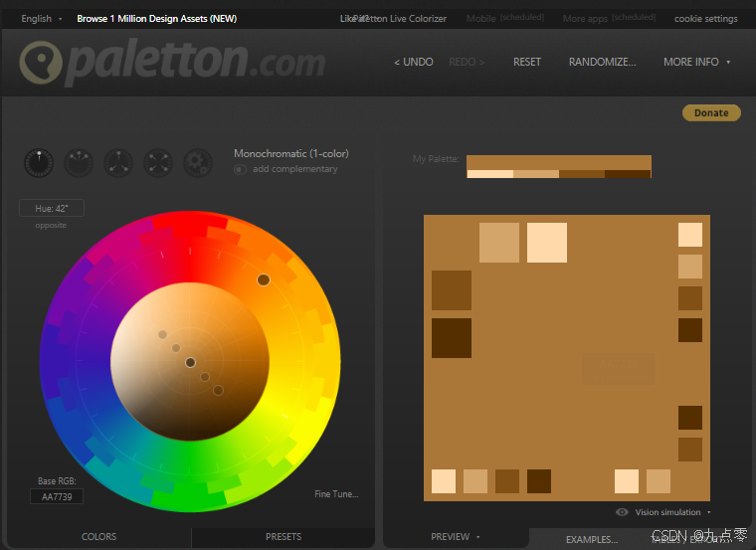Click the large darkest brown square in preview
The image size is (756, 550).
coord(452,338)
